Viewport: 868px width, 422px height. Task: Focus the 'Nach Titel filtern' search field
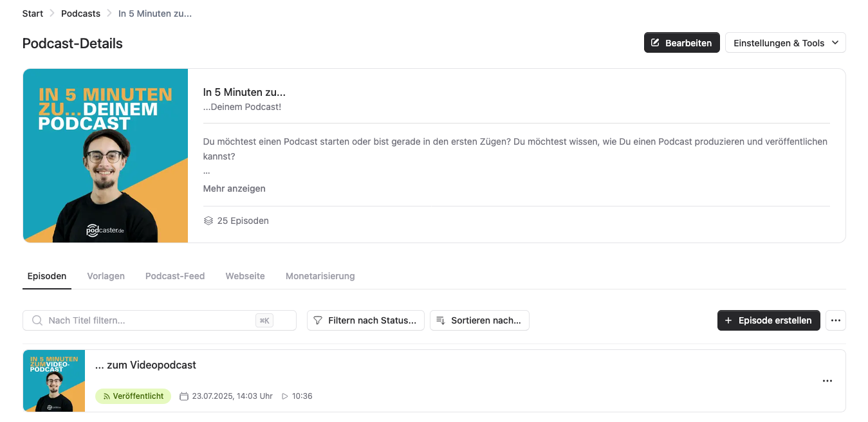coord(160,320)
